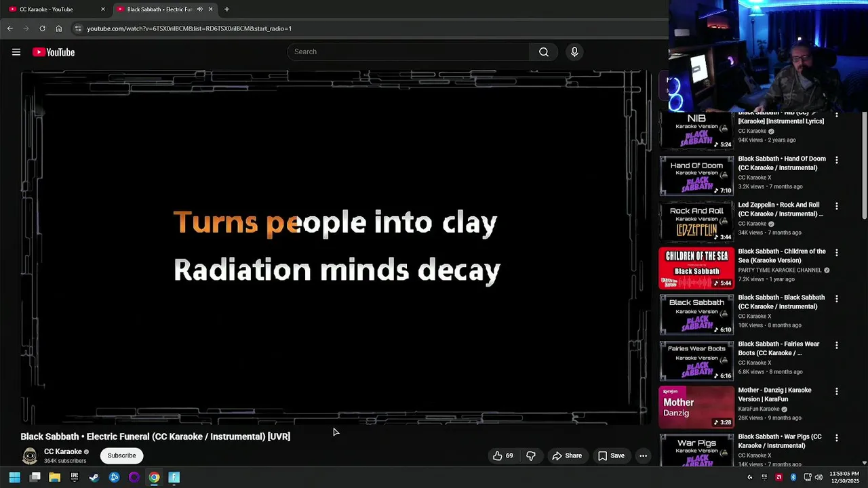
Task: Open options menu for Hand Of Doom video
Action: click(836, 160)
